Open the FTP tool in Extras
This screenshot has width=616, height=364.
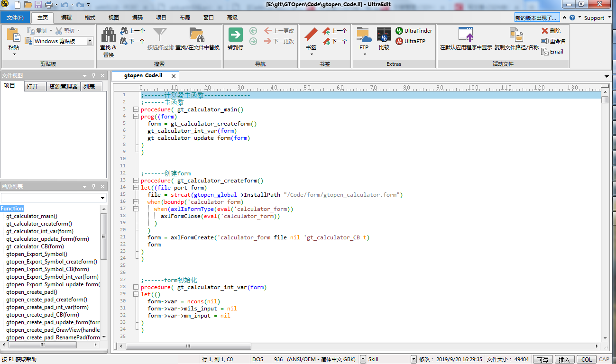pos(363,36)
